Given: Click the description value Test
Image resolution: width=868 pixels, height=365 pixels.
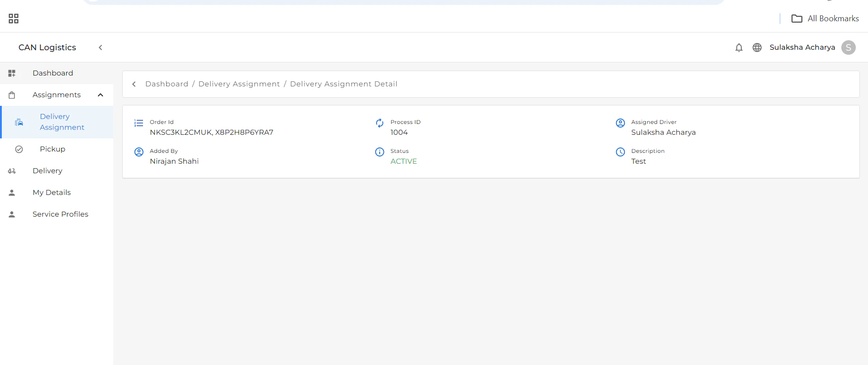Looking at the screenshot, I should [x=639, y=161].
